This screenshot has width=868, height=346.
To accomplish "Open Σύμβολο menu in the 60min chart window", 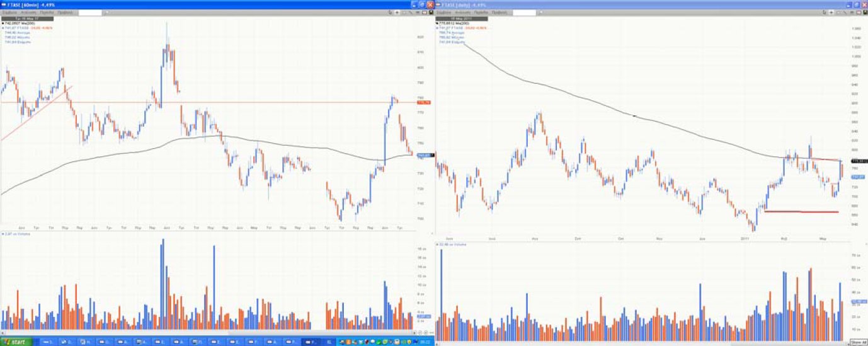I will point(9,12).
